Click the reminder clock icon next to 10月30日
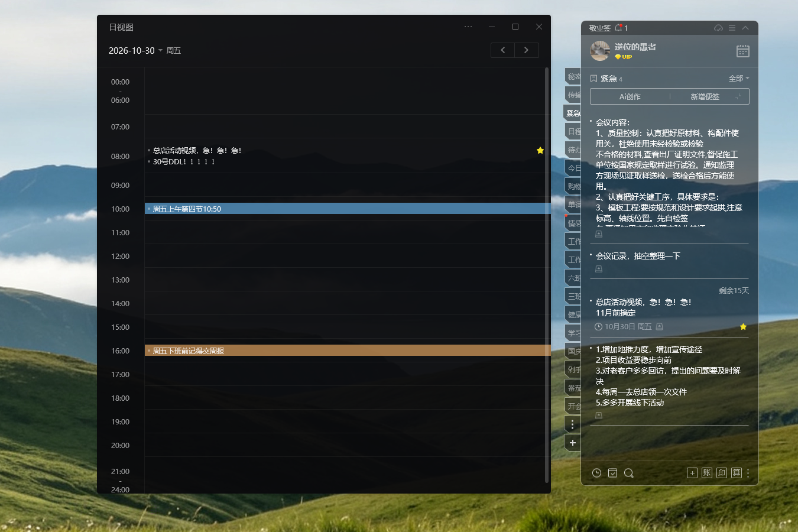Image resolution: width=798 pixels, height=532 pixels. [598, 327]
